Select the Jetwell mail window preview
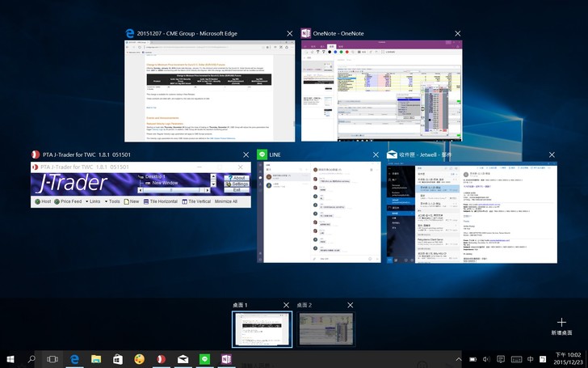 pos(472,212)
